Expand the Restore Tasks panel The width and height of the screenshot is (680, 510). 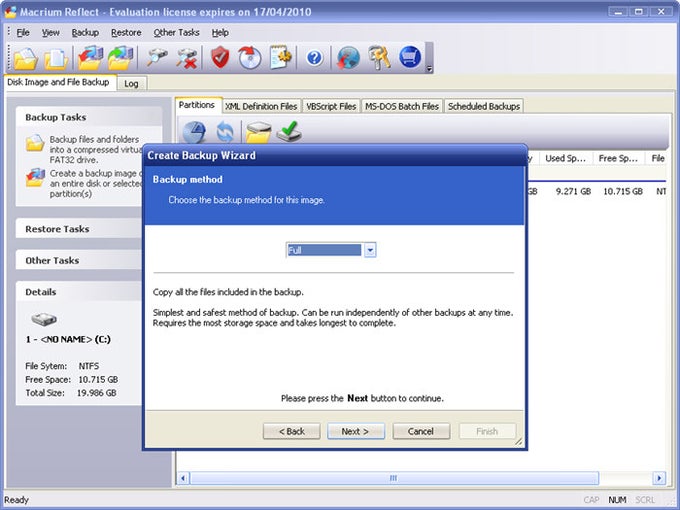click(79, 229)
